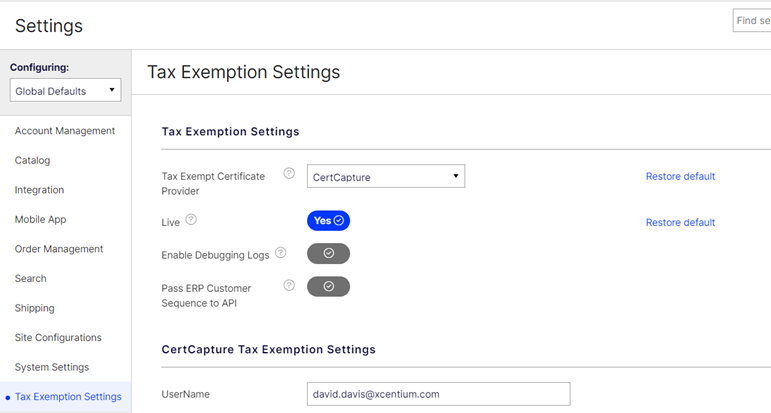
Task: Click help icon beside Tax Exempt Certificate Provider
Action: click(289, 173)
